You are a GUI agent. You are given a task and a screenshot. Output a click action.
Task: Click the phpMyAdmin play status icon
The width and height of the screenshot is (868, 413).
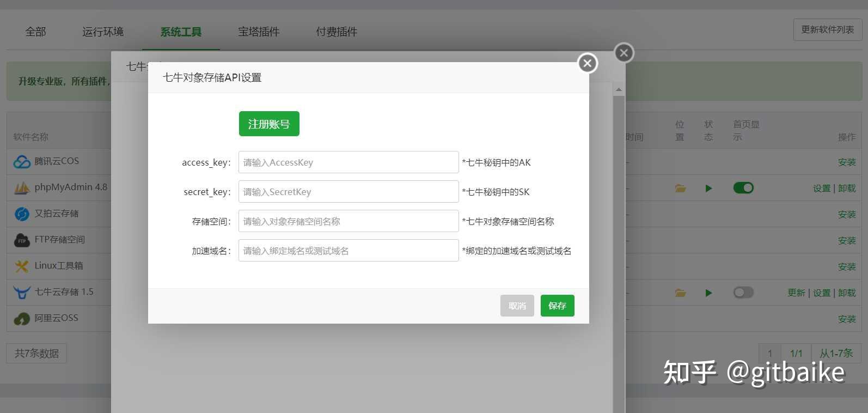click(708, 189)
